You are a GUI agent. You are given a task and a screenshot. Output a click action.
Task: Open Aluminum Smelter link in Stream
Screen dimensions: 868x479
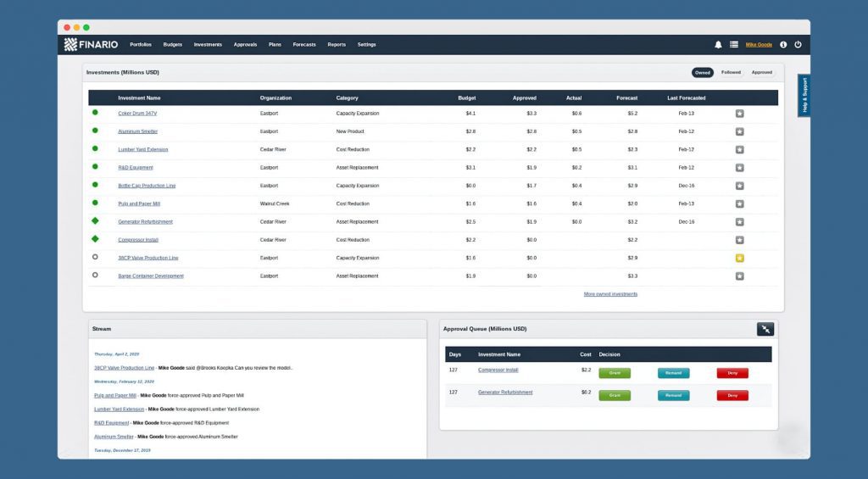(114, 437)
